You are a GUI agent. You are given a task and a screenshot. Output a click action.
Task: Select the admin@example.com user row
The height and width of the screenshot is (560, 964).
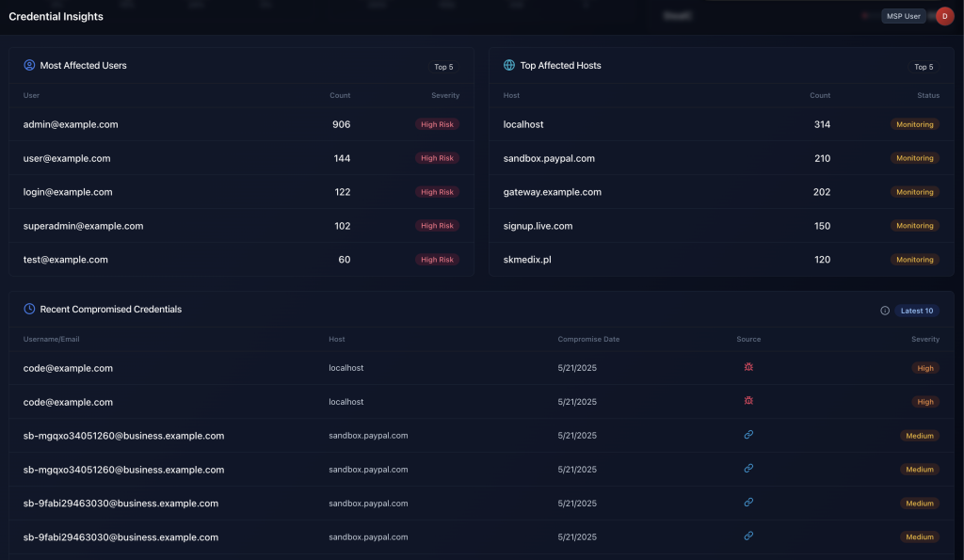pos(71,124)
